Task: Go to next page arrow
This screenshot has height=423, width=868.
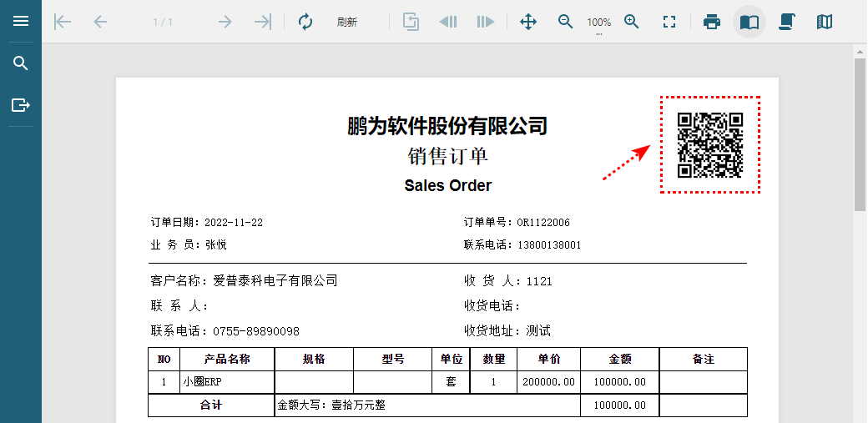Action: pos(225,22)
